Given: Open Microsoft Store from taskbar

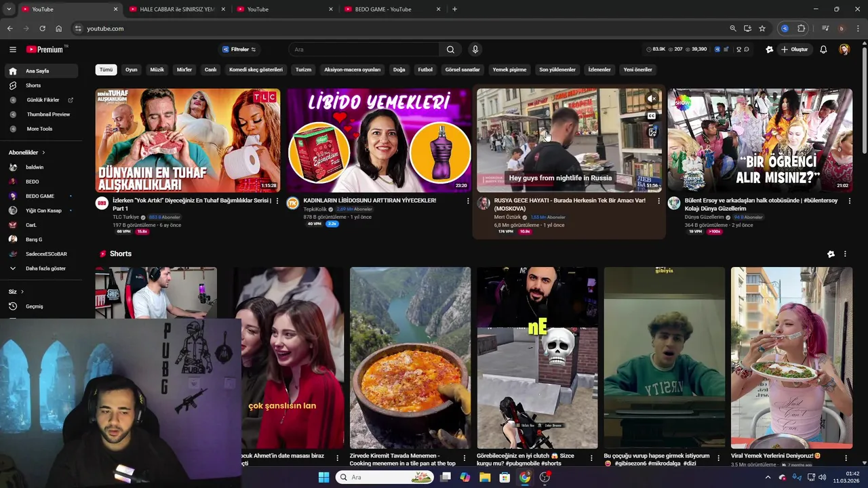Looking at the screenshot, I should (x=505, y=477).
